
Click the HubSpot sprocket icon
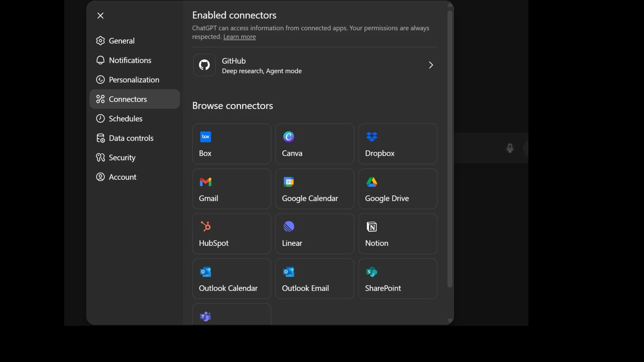205,226
